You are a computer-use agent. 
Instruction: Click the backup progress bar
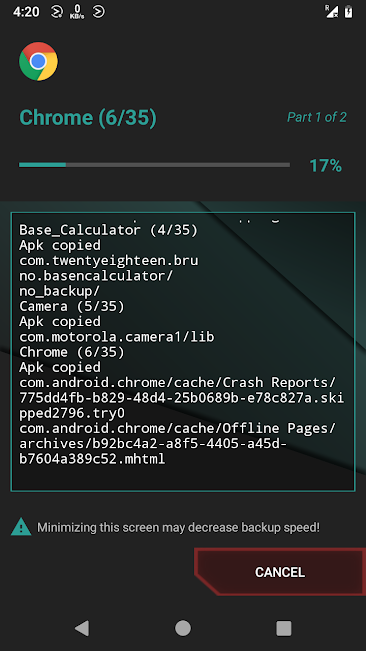coord(154,165)
